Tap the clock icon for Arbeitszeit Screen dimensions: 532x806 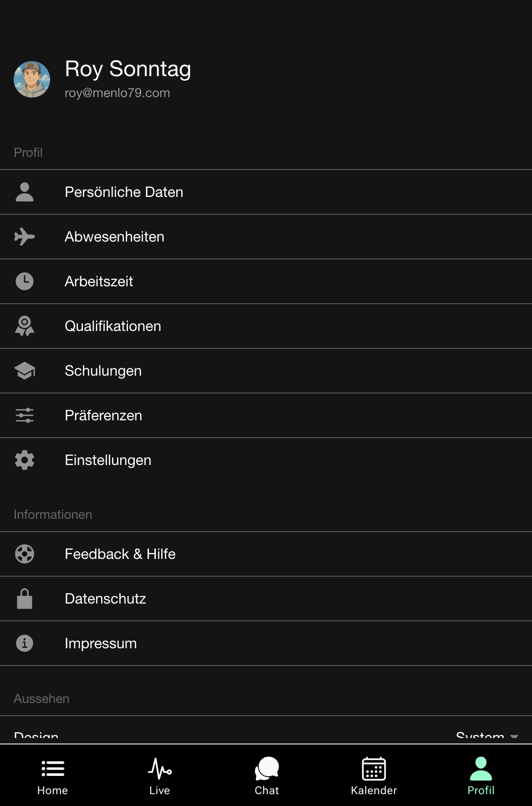(25, 281)
